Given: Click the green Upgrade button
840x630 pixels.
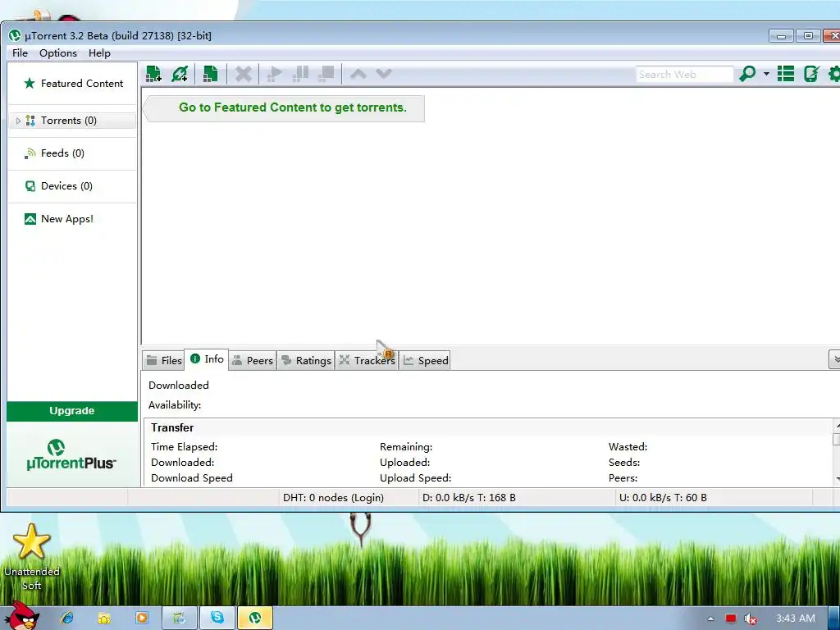Looking at the screenshot, I should coord(72,411).
